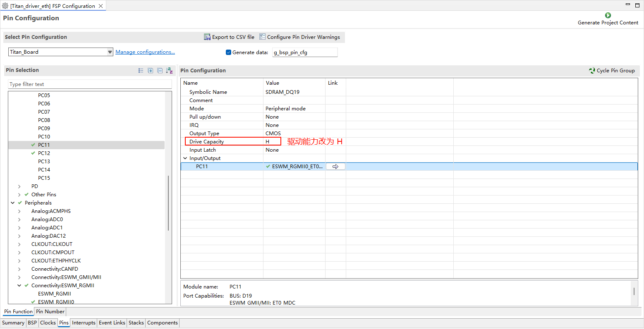The image size is (644, 329).
Task: Sort pins alphabetically with A-Z icon
Action: coord(169,71)
